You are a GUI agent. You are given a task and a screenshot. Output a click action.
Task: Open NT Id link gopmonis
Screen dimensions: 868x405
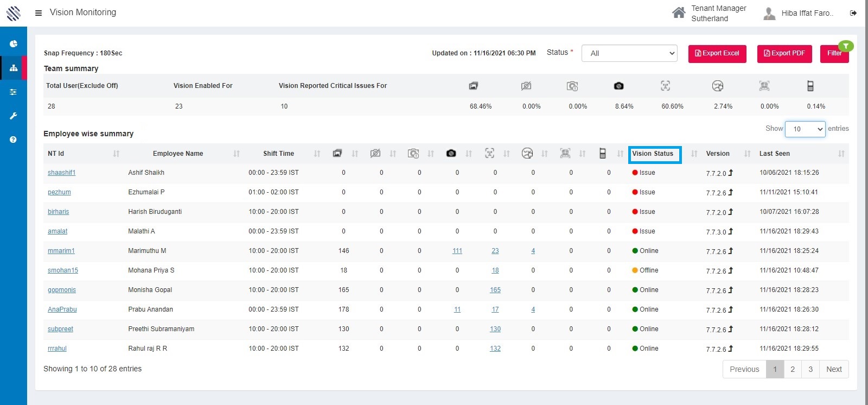pos(62,290)
